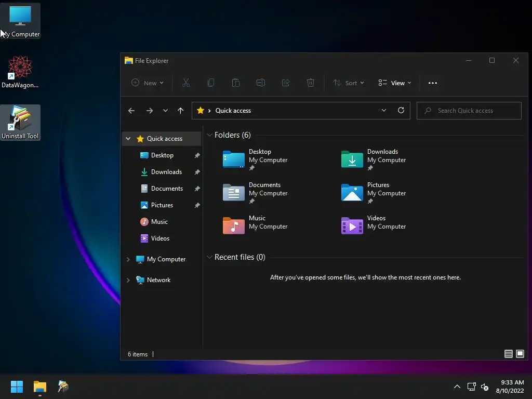
Task: Go back with the left arrow
Action: 131,111
